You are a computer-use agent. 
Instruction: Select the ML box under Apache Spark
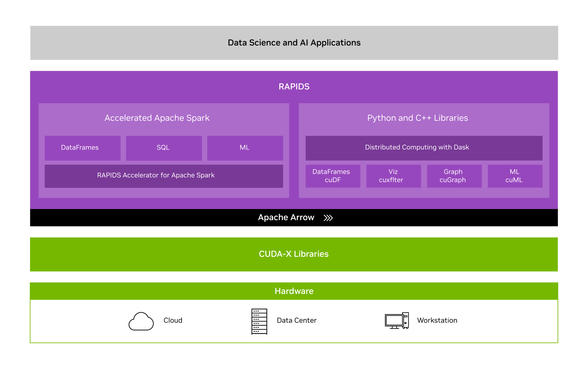click(245, 148)
